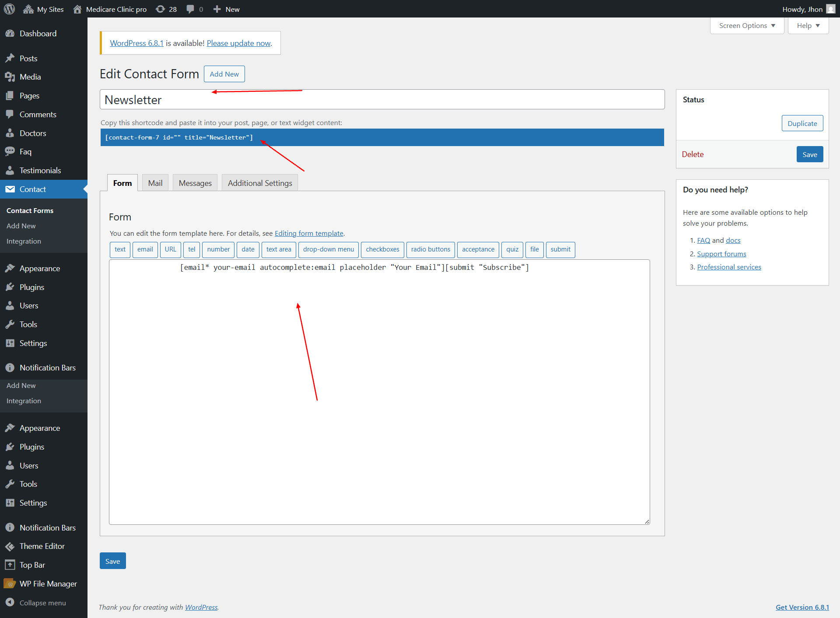840x618 pixels.
Task: Insert an email tag
Action: [x=145, y=250]
